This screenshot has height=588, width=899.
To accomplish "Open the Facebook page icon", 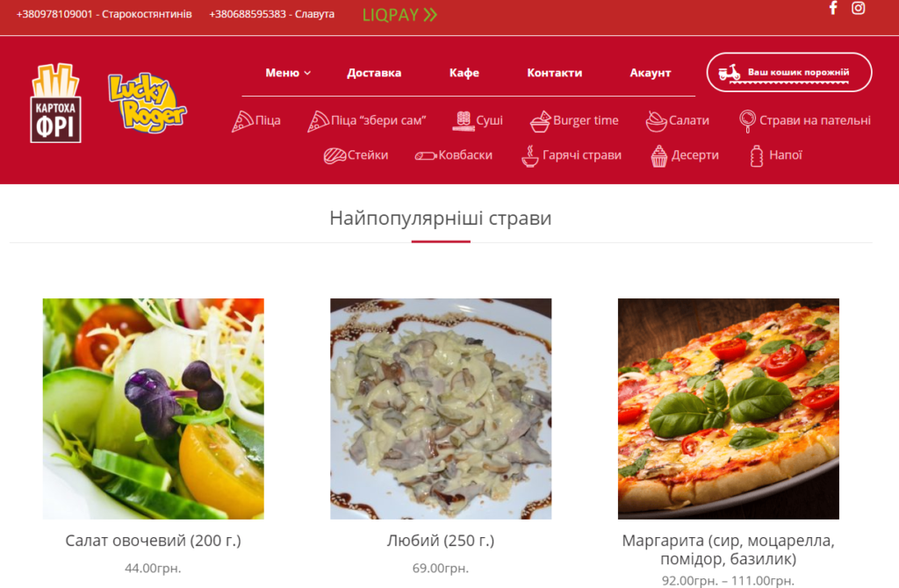I will coord(833,8).
